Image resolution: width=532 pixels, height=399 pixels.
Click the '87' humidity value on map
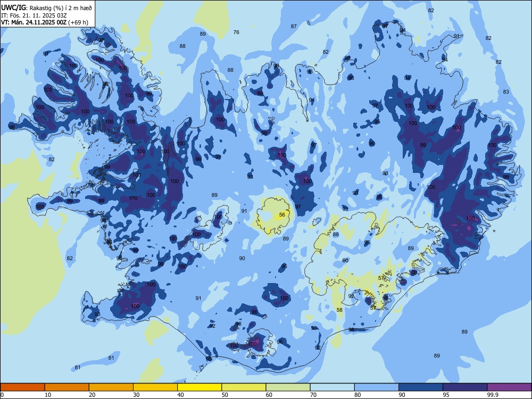(x=294, y=26)
